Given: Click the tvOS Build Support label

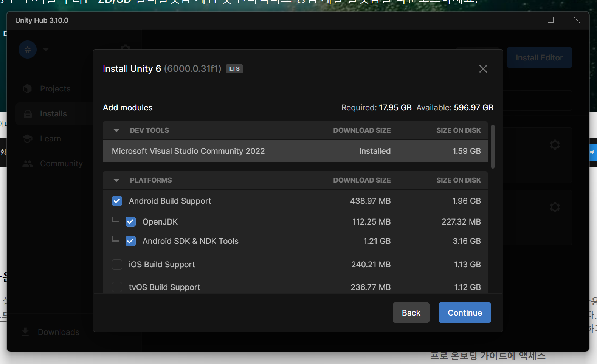Looking at the screenshot, I should [164, 287].
